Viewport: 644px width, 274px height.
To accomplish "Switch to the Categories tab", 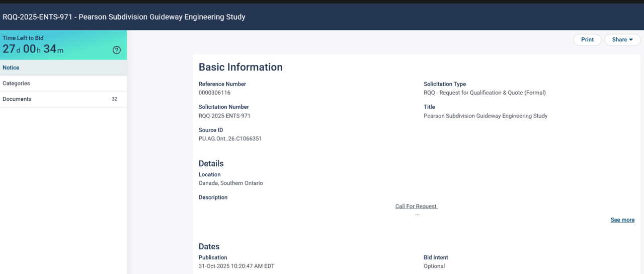I will 16,83.
